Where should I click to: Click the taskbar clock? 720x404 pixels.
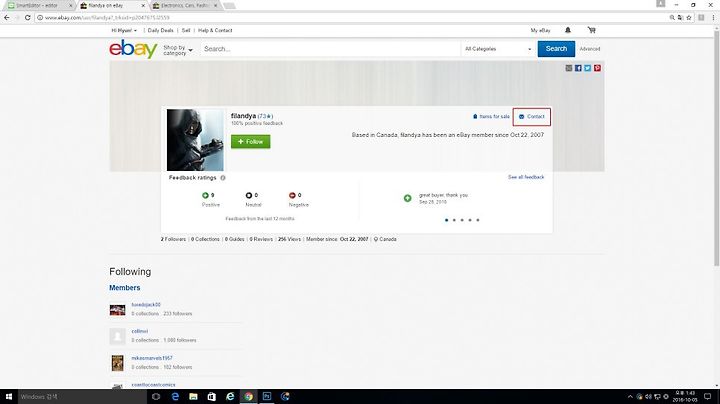(x=685, y=397)
